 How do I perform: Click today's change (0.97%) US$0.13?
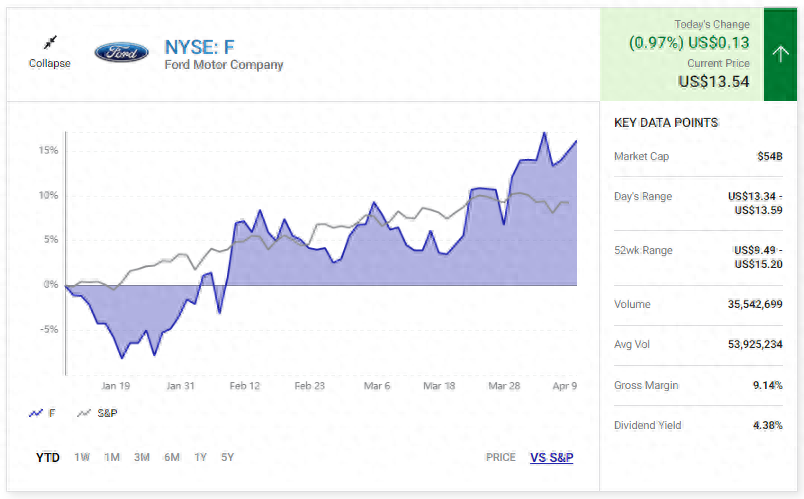[689, 43]
